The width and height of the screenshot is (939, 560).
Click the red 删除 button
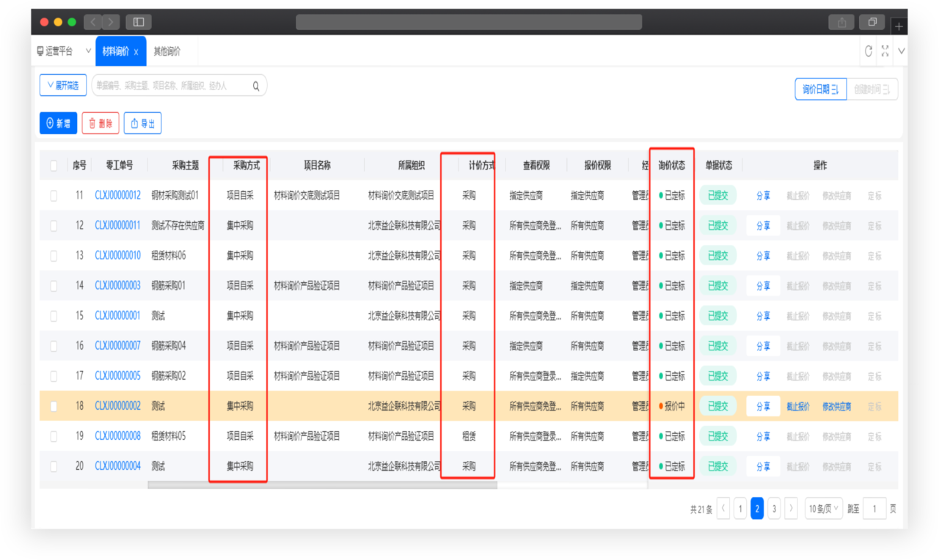[101, 123]
